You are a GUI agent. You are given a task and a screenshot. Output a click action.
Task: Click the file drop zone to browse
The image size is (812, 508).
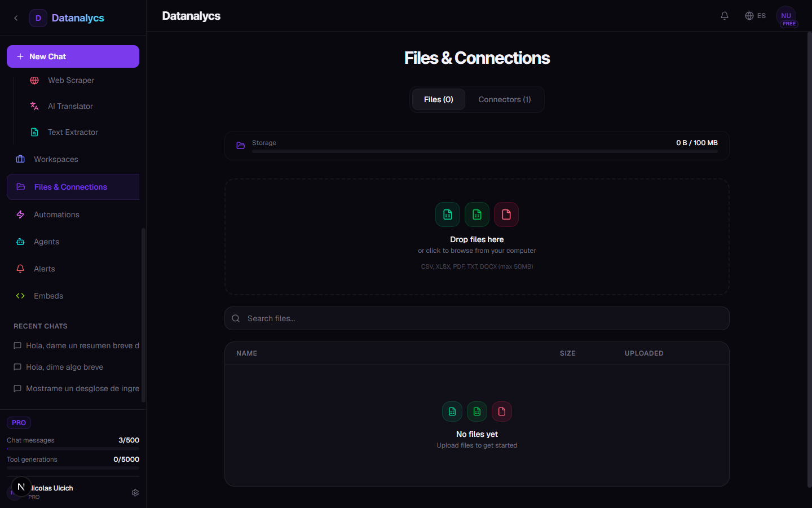pyautogui.click(x=476, y=237)
